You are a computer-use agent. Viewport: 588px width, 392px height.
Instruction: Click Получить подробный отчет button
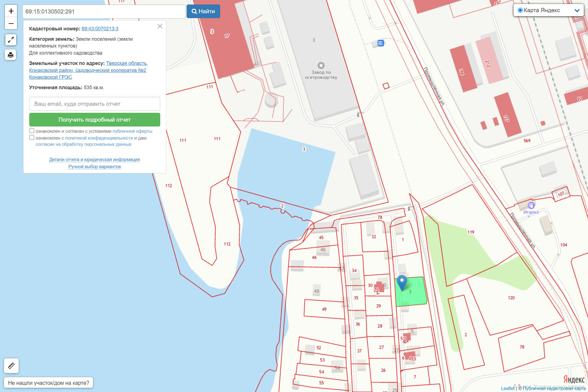tap(95, 120)
